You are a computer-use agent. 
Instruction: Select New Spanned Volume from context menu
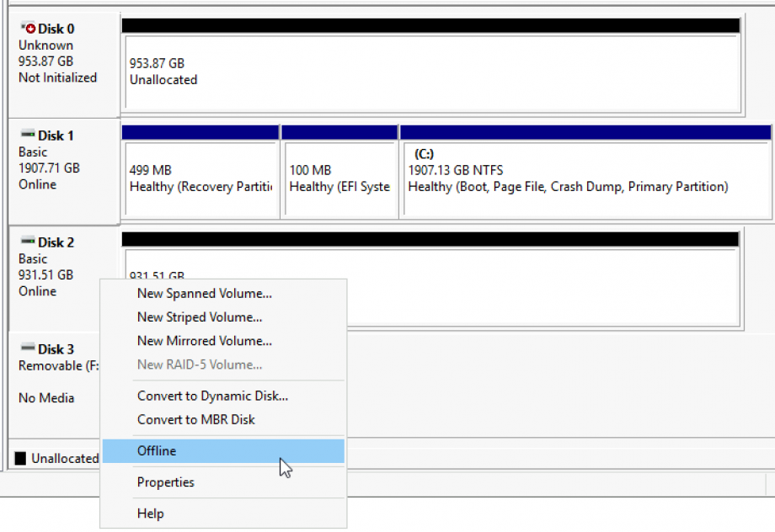pos(204,294)
